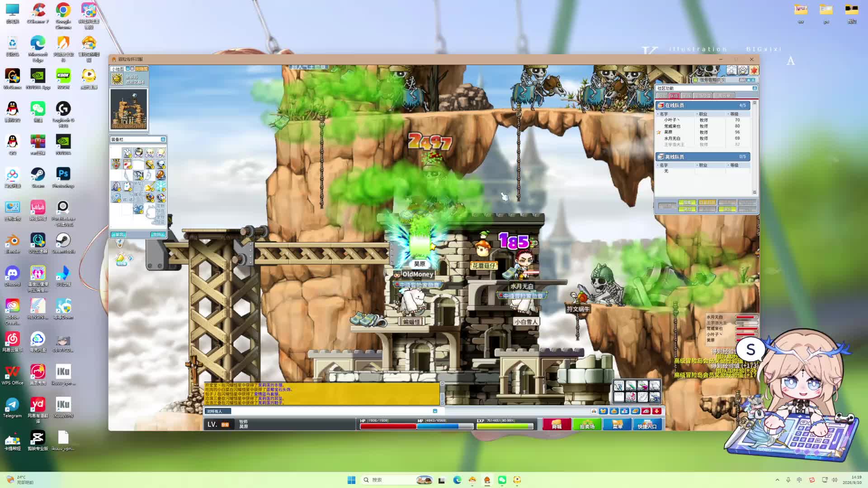The height and width of the screenshot is (488, 868).
Task: Open the 菜单 game menu
Action: click(x=617, y=424)
